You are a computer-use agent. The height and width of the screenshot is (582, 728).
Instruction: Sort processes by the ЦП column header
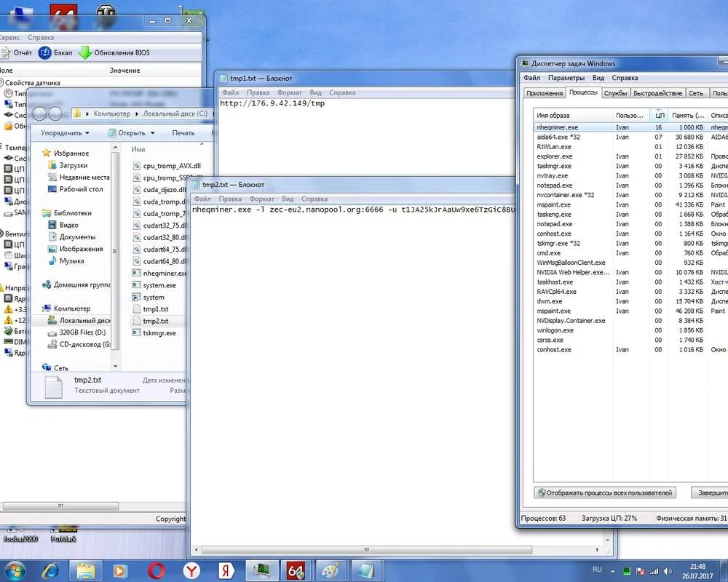pos(659,115)
